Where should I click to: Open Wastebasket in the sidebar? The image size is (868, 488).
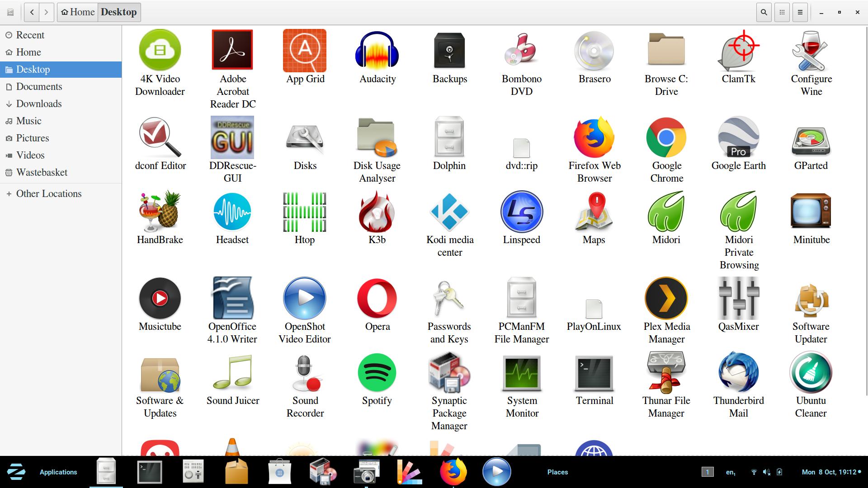coord(42,173)
